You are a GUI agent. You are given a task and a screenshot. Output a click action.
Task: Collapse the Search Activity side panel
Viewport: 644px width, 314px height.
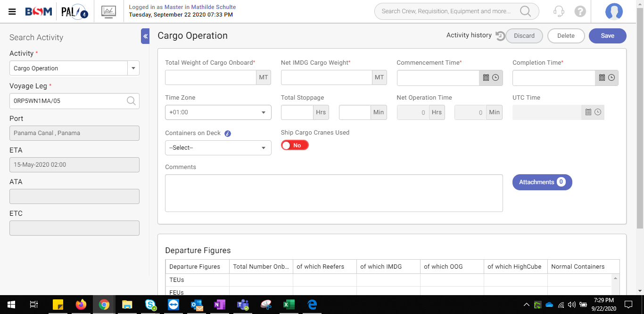pyautogui.click(x=145, y=36)
